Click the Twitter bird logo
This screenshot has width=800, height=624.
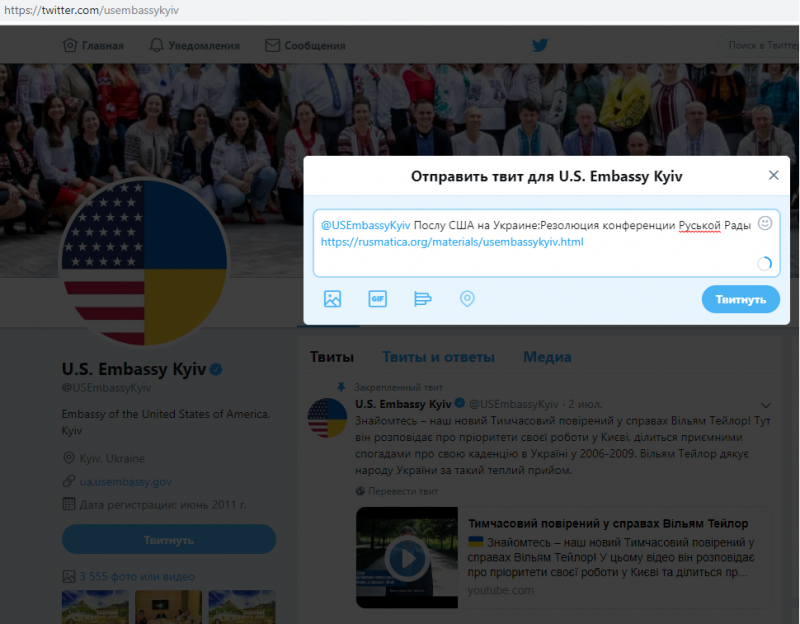click(x=540, y=45)
